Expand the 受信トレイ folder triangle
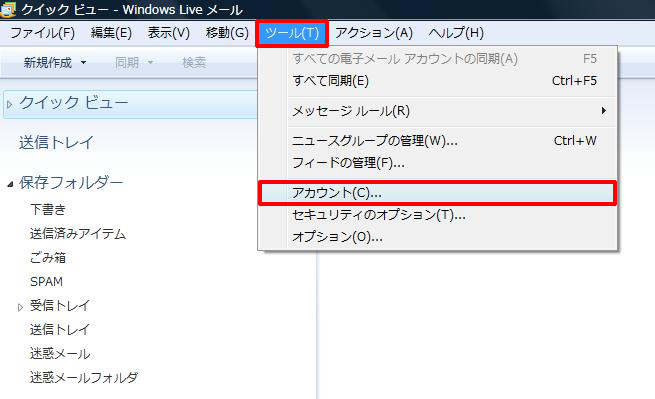Screen dimensions: 655x399 [20, 308]
